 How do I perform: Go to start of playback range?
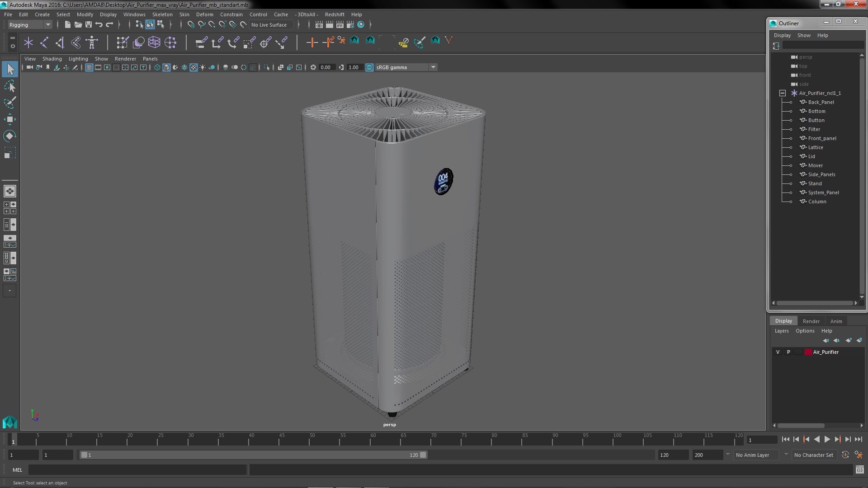coord(785,439)
